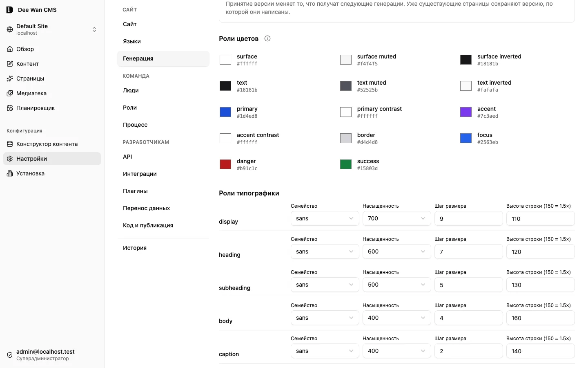This screenshot has width=588, height=368.
Task: Click the sparkle icon next to Страницы
Action: click(x=10, y=79)
